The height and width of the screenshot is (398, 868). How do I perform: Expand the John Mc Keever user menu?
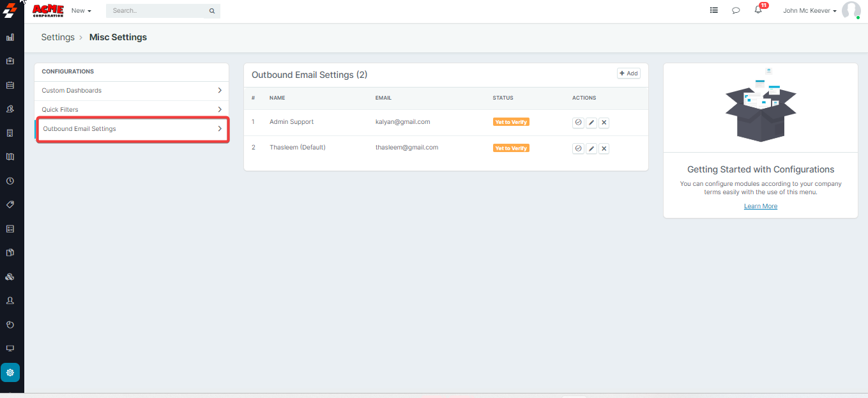click(809, 11)
